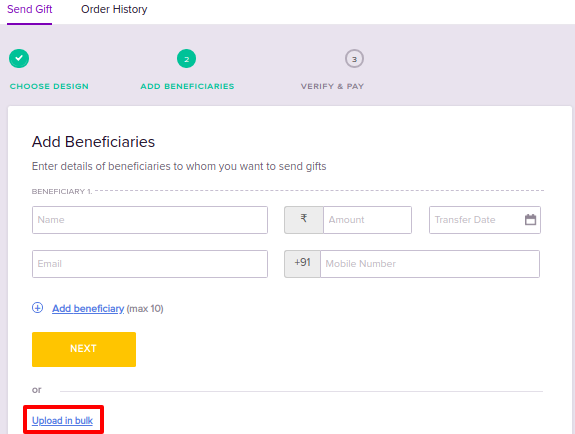Click the +91 country code prefix
The width and height of the screenshot is (575, 434).
coord(303,264)
